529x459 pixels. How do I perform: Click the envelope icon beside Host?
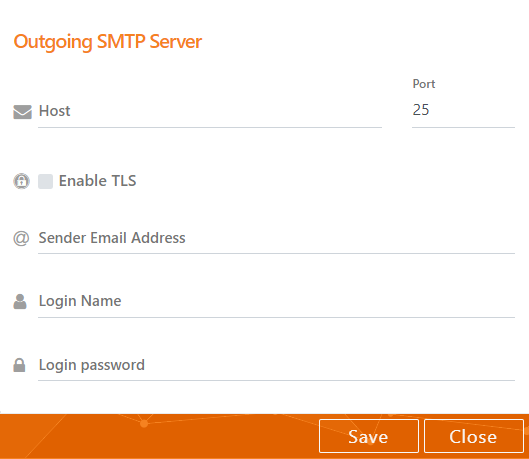click(22, 112)
